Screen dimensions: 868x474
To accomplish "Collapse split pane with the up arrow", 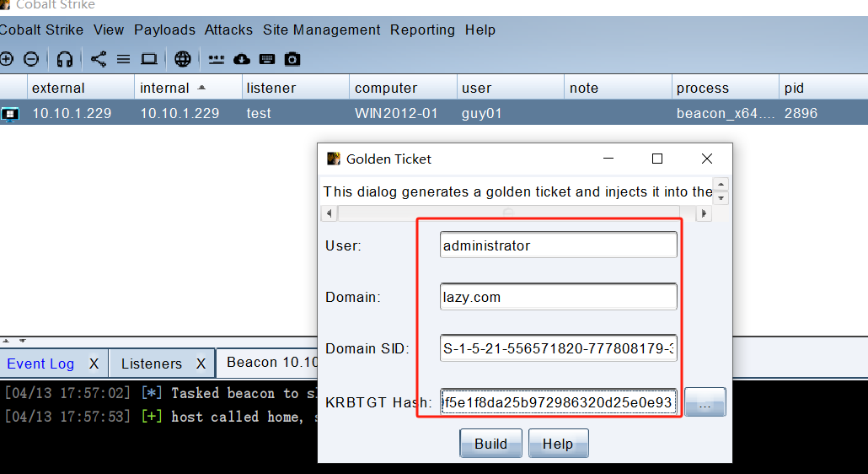I will [x=7, y=341].
